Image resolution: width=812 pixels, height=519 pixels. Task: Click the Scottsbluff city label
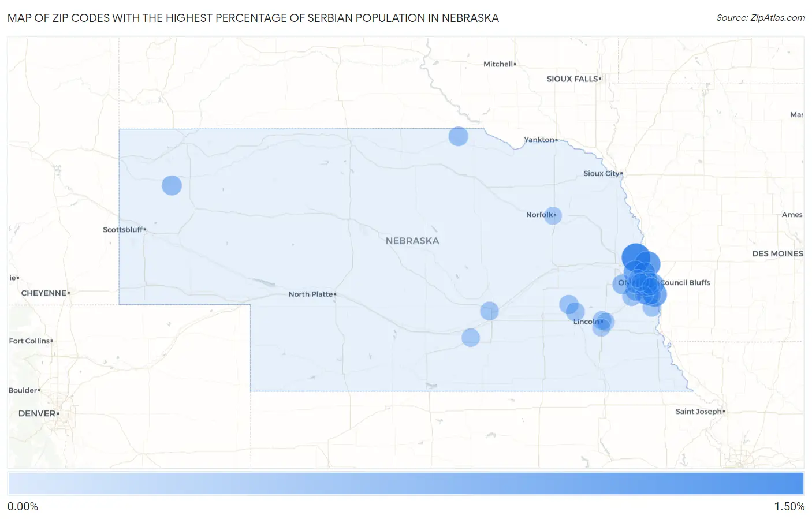click(124, 229)
